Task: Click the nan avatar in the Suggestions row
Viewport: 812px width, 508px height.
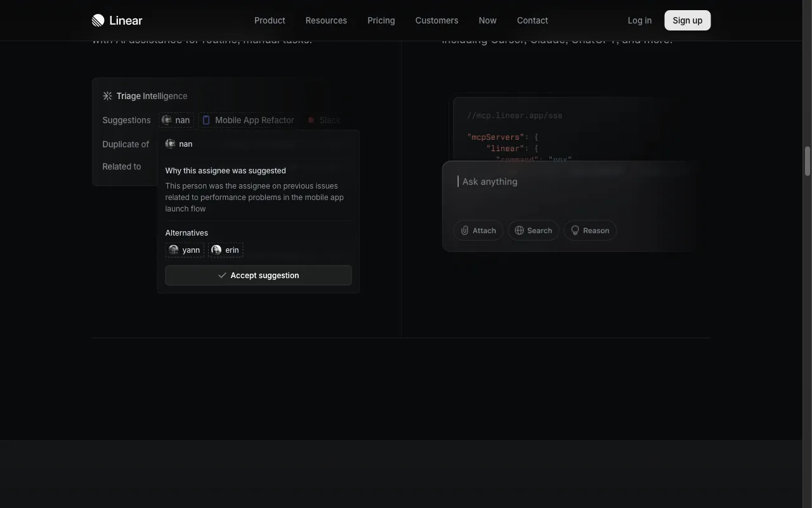Action: 167,120
